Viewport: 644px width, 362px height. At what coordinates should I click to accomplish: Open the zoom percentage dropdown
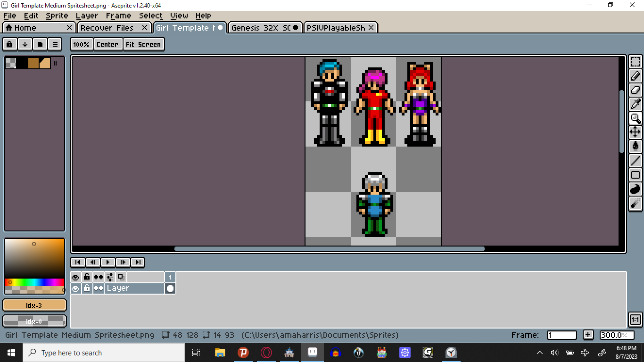pos(82,44)
